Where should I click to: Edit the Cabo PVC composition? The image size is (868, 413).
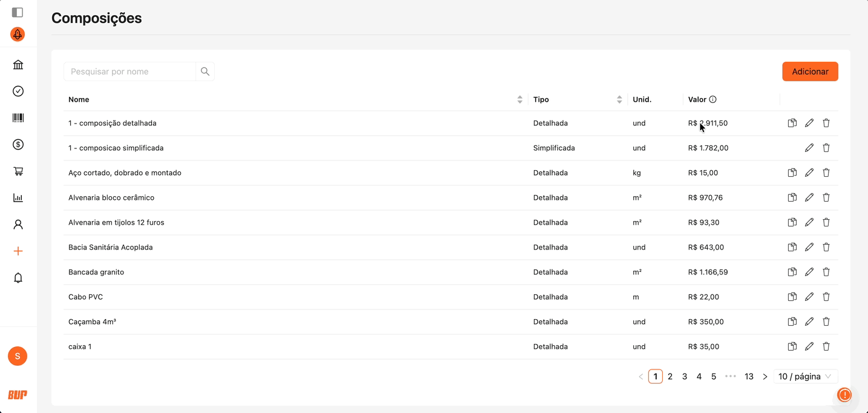(x=809, y=297)
